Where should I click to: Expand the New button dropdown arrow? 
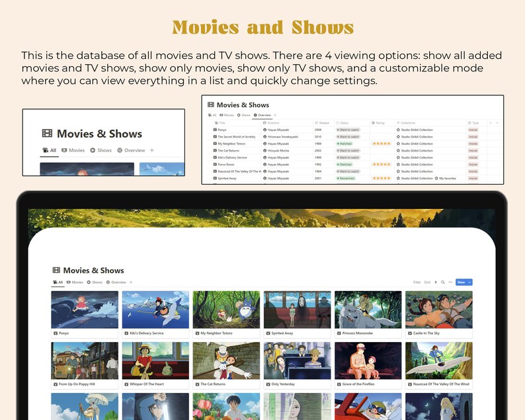coord(469,282)
